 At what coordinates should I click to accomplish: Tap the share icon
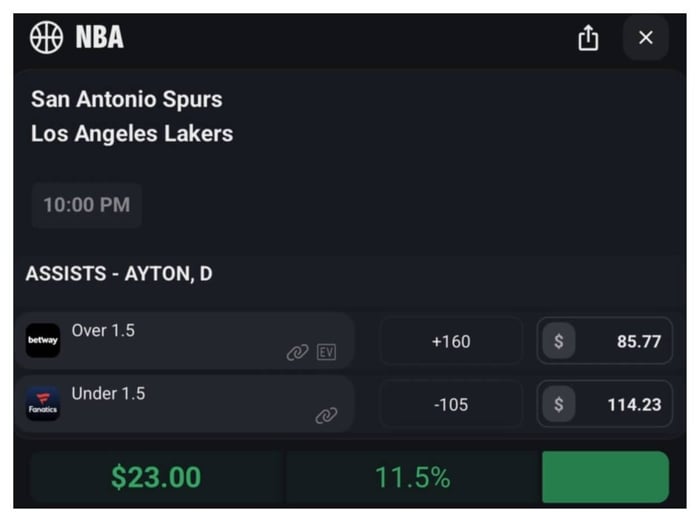[588, 38]
